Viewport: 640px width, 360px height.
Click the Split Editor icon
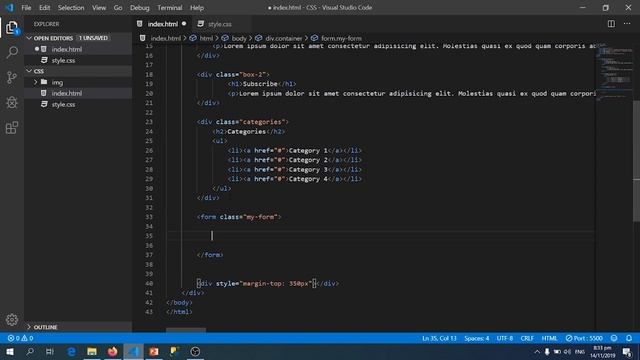pos(611,24)
